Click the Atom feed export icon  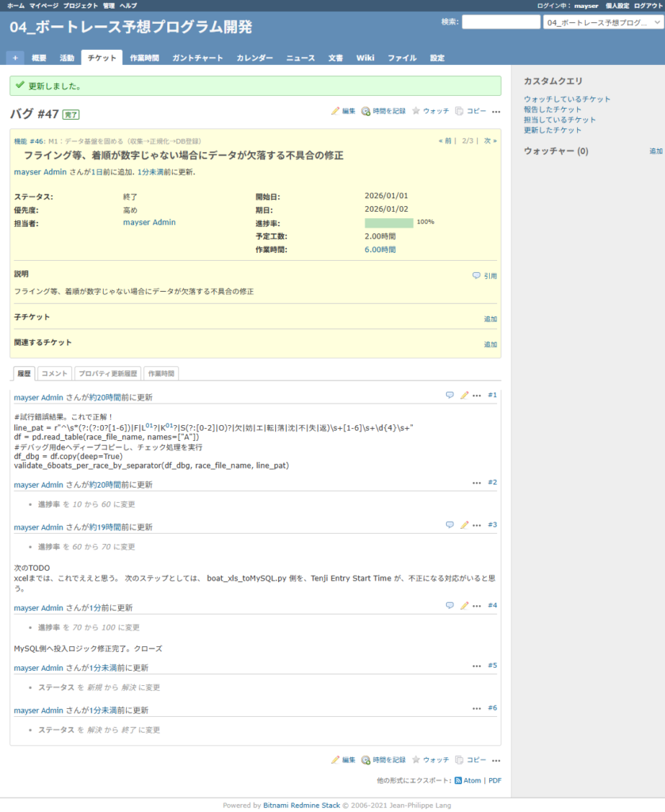[458, 781]
